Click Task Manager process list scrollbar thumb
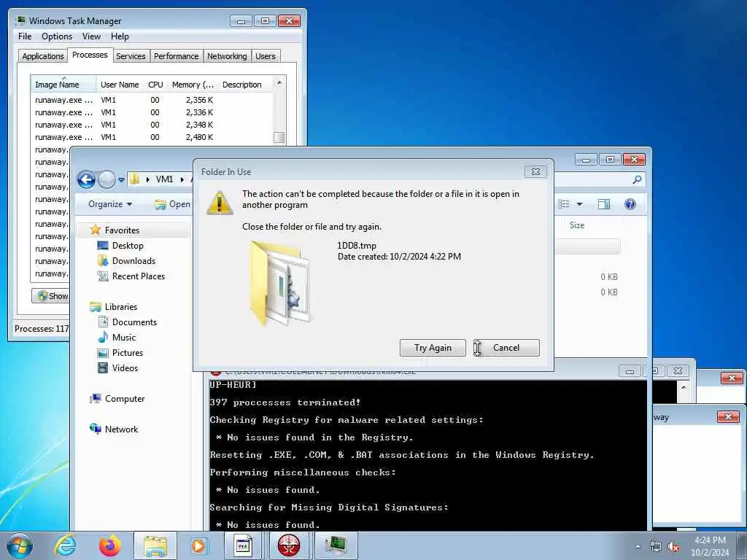 [279, 137]
